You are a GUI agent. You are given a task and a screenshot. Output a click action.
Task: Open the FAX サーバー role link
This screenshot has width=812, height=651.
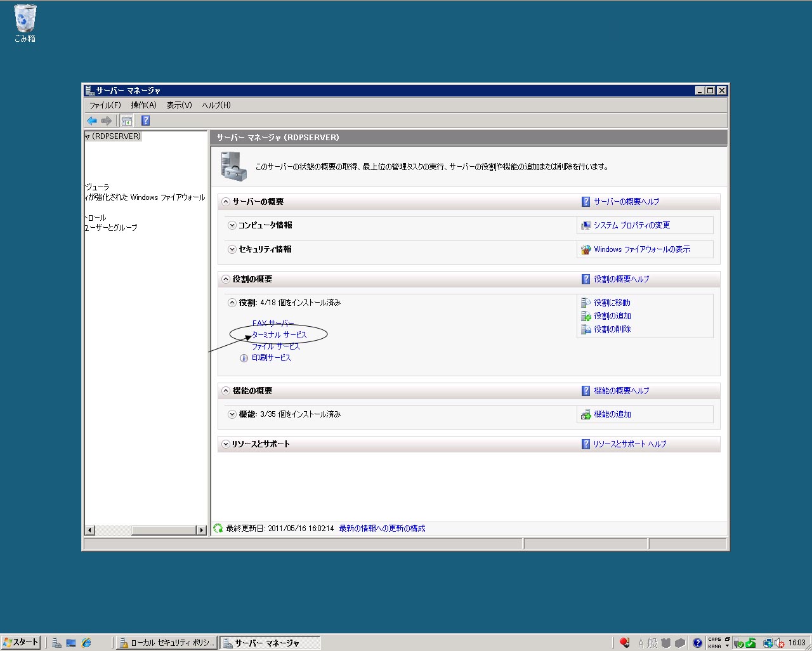(x=273, y=324)
